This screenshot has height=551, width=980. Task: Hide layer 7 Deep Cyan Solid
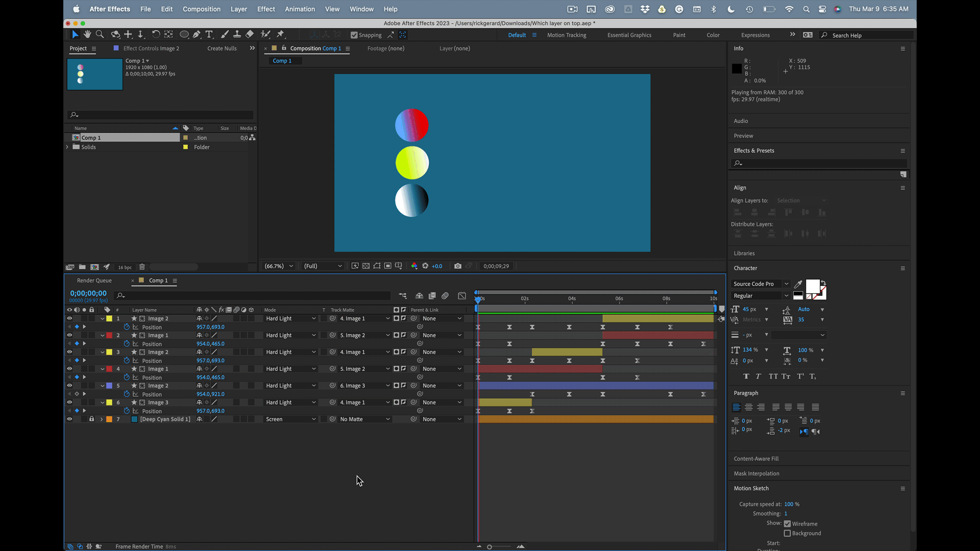[69, 419]
